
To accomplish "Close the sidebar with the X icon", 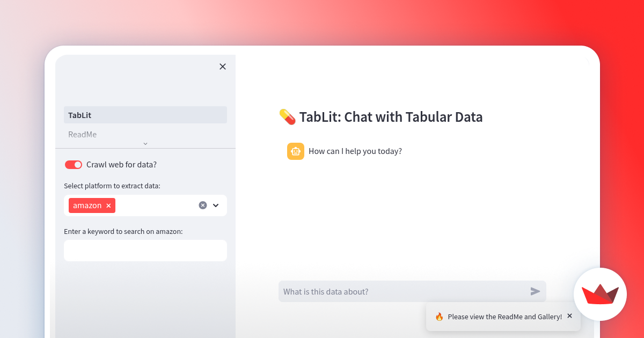I will (223, 67).
